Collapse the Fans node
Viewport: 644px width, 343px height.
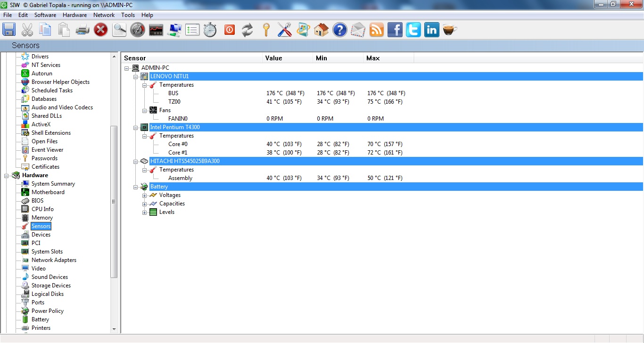(145, 110)
